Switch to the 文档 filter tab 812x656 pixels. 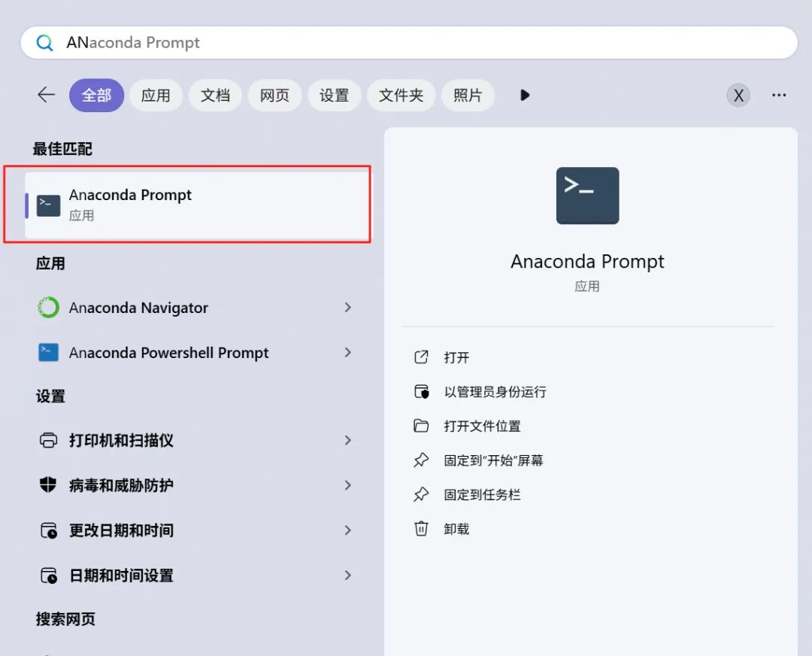216,96
